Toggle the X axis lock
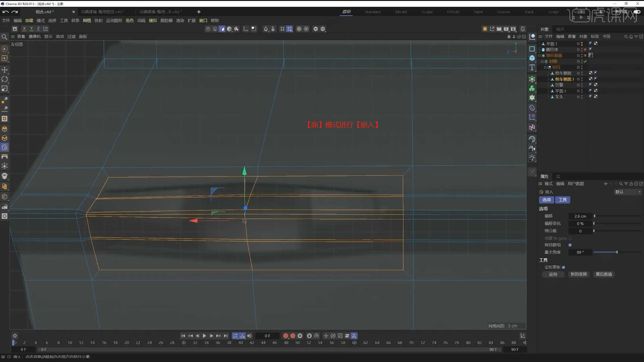The image size is (644, 362). pyautogui.click(x=24, y=29)
